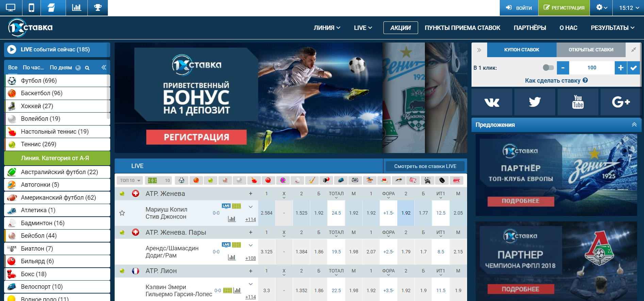The width and height of the screenshot is (644, 301).
Task: Open +114 more markets for Мариуш Копил
Action: [250, 220]
